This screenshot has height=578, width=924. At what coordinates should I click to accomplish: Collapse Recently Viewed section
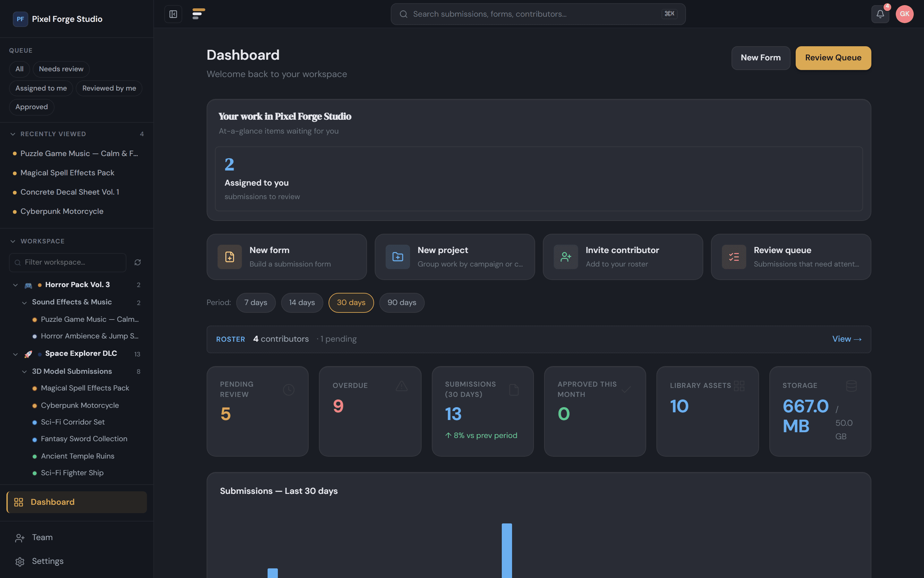point(13,134)
